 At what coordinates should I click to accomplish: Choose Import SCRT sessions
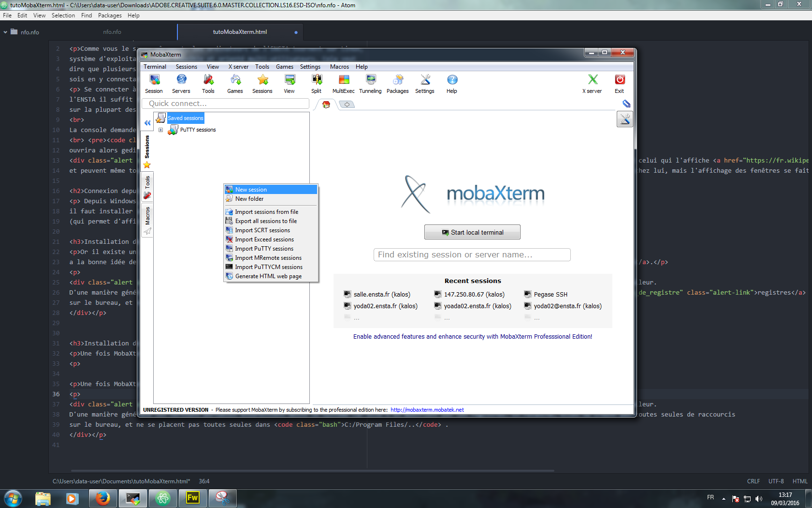pyautogui.click(x=271, y=230)
